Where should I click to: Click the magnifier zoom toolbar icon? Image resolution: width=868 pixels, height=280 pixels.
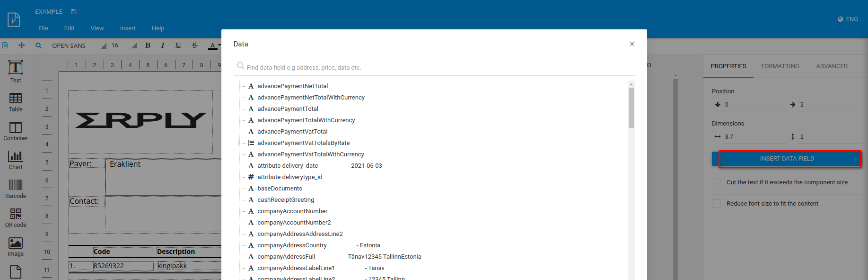38,45
